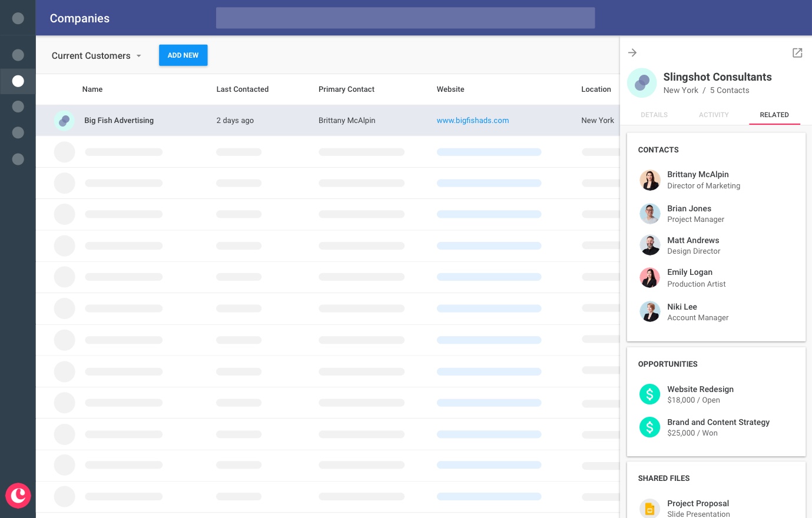The height and width of the screenshot is (518, 812).
Task: Click Slingshot Consultants company logo avatar
Action: coord(642,83)
